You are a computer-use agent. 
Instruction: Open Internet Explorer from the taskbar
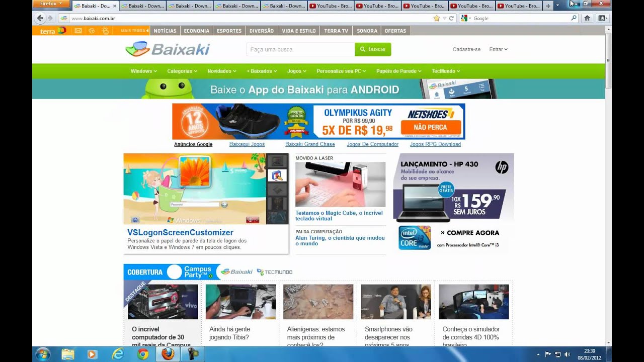118,354
